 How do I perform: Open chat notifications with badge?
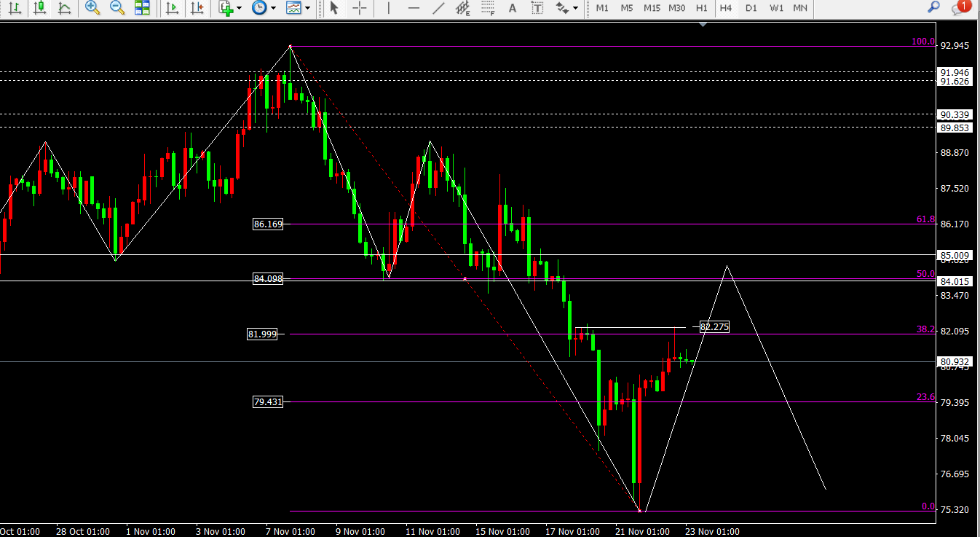coord(960,7)
